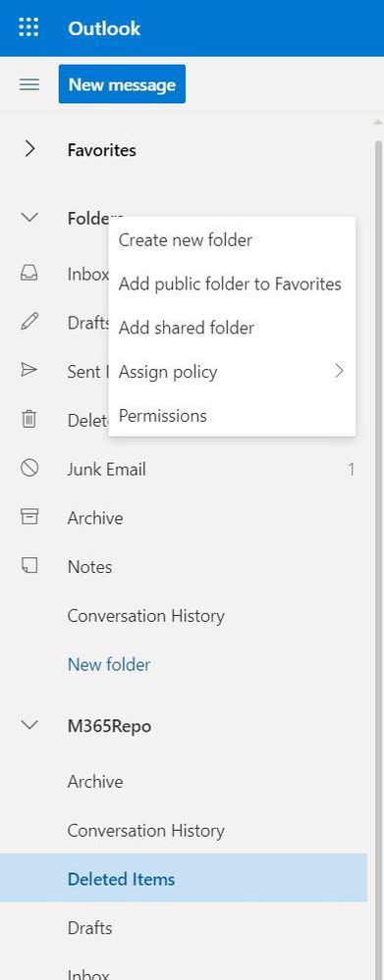This screenshot has width=384, height=980.
Task: Open the Assign policy submenu arrow
Action: (x=339, y=371)
